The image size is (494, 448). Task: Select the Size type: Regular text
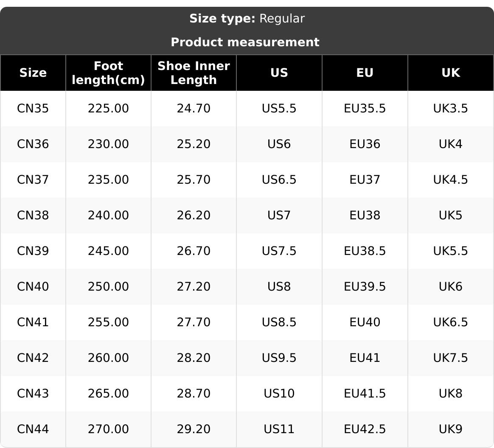coord(247,19)
